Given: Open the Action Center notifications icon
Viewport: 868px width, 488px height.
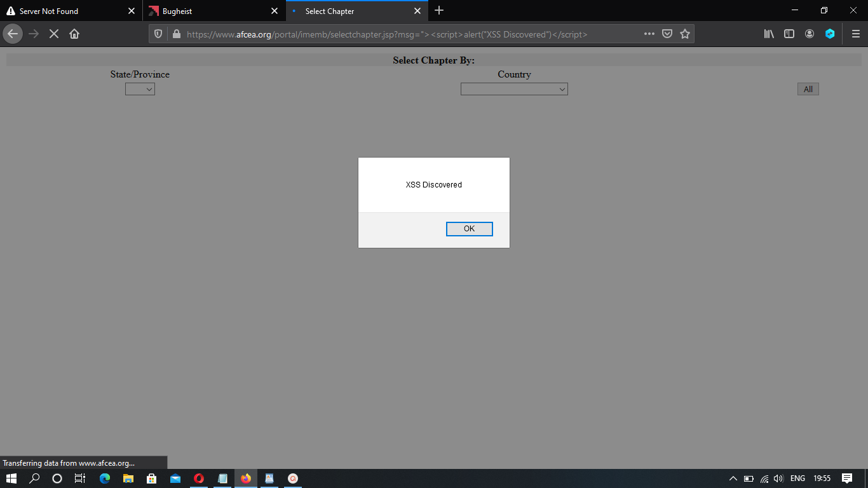Looking at the screenshot, I should click(x=847, y=478).
